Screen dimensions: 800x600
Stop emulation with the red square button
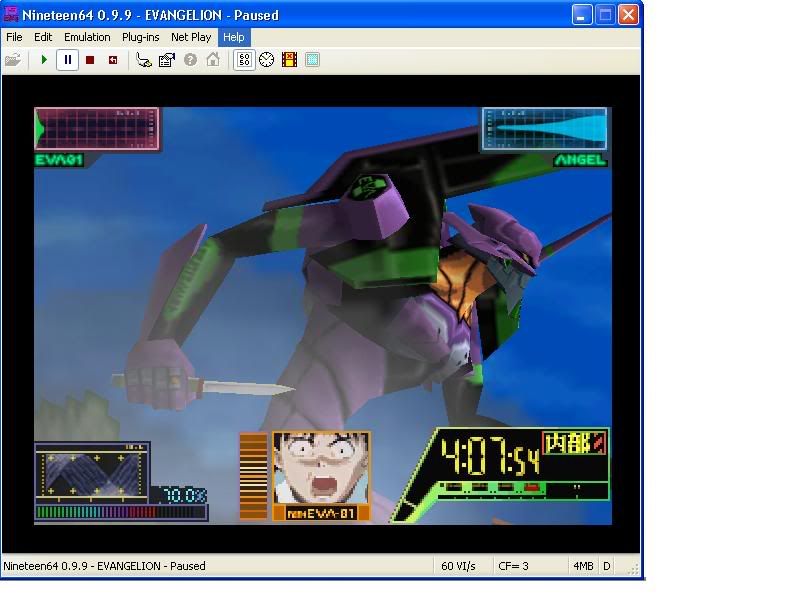[90, 60]
